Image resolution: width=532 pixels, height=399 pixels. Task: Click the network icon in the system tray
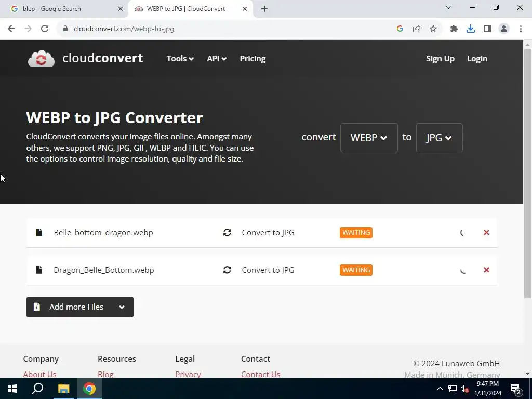[x=452, y=389]
